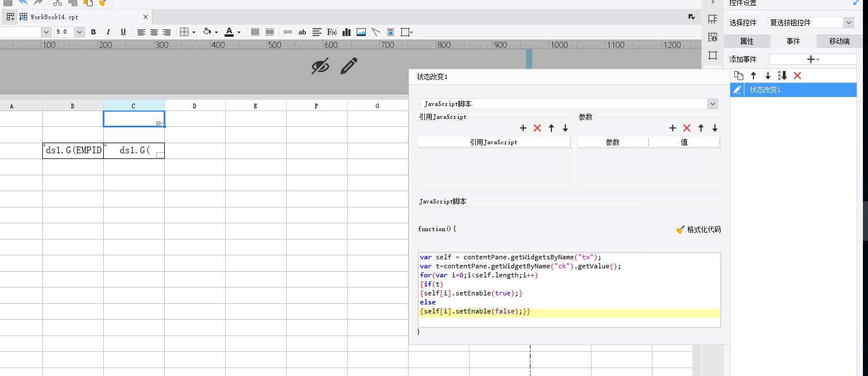Open the JavaScript脚本 type dropdown
This screenshot has width=868, height=376.
(712, 104)
